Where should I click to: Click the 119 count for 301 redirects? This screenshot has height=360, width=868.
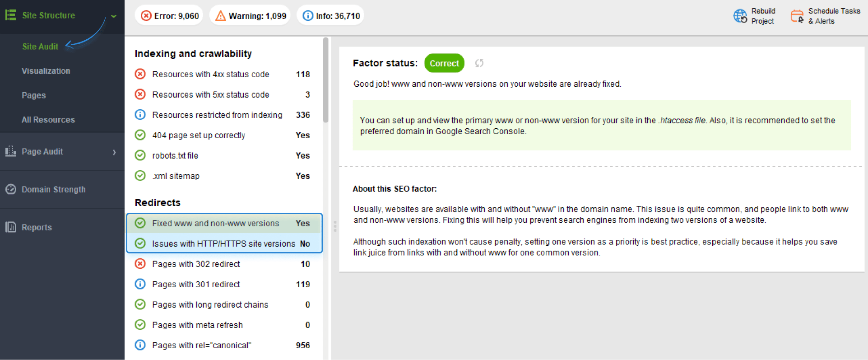tap(303, 284)
